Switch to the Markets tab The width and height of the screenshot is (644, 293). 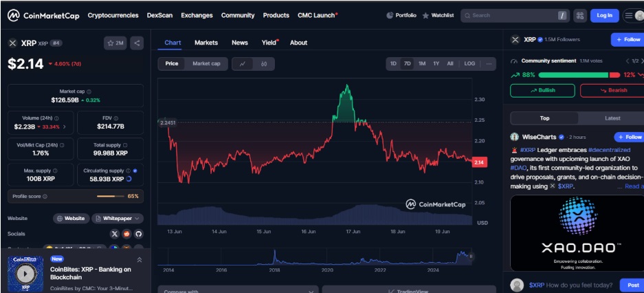206,43
